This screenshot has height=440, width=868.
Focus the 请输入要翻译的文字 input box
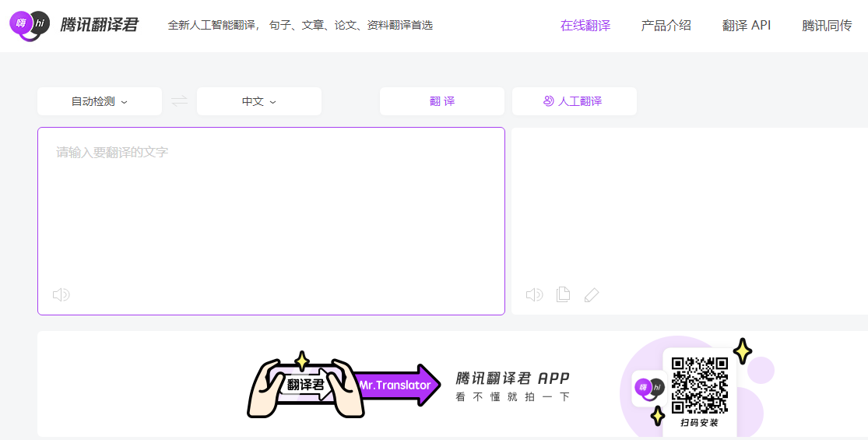coord(271,210)
